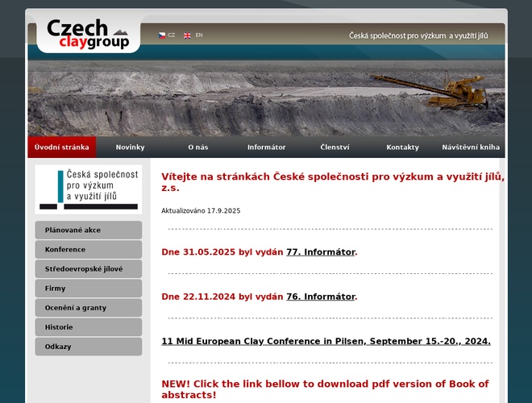
Task: Open the Úvodní stránka tab
Action: coord(62,147)
